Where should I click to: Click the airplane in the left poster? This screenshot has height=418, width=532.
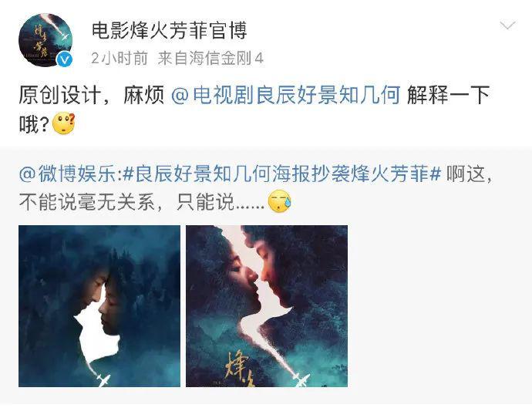click(102, 379)
